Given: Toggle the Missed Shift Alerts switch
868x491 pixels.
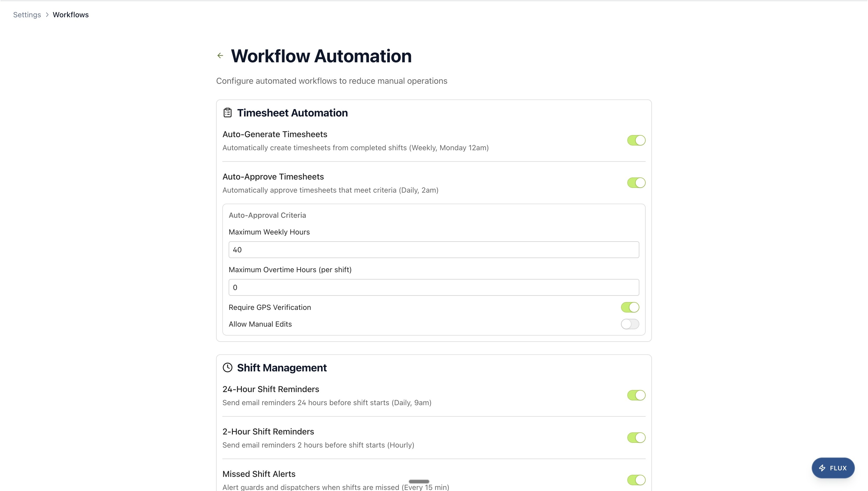Looking at the screenshot, I should tap(636, 480).
